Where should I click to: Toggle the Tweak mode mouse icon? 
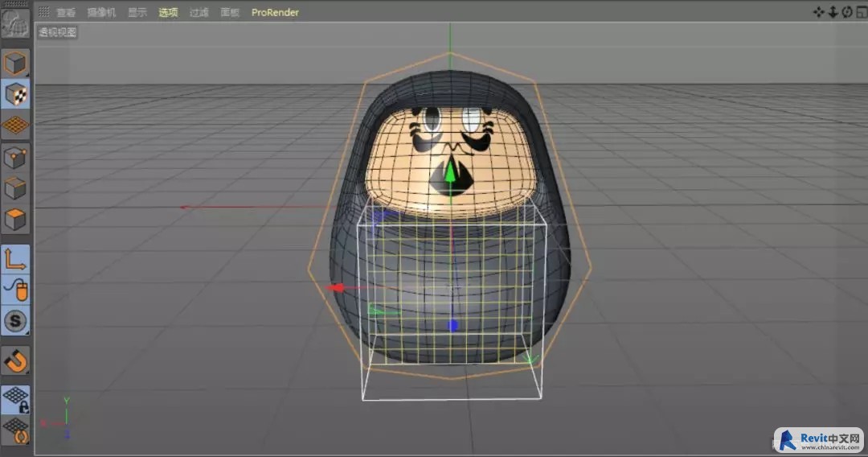pos(15,290)
